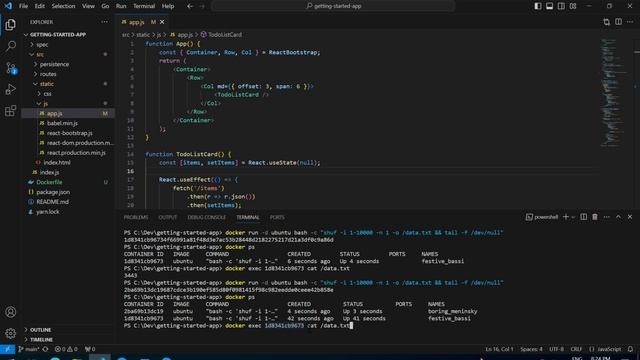The width and height of the screenshot is (640, 360).
Task: Open the Selection menu
Action: click(x=63, y=6)
